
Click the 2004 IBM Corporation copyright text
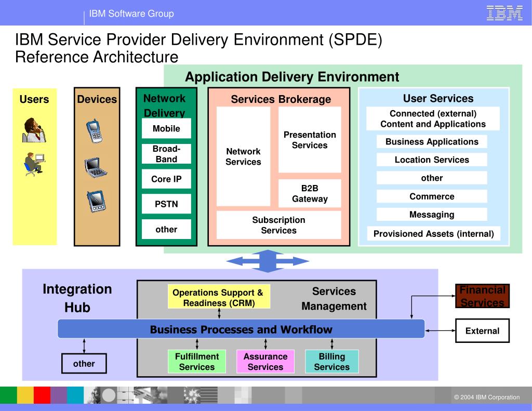486,397
